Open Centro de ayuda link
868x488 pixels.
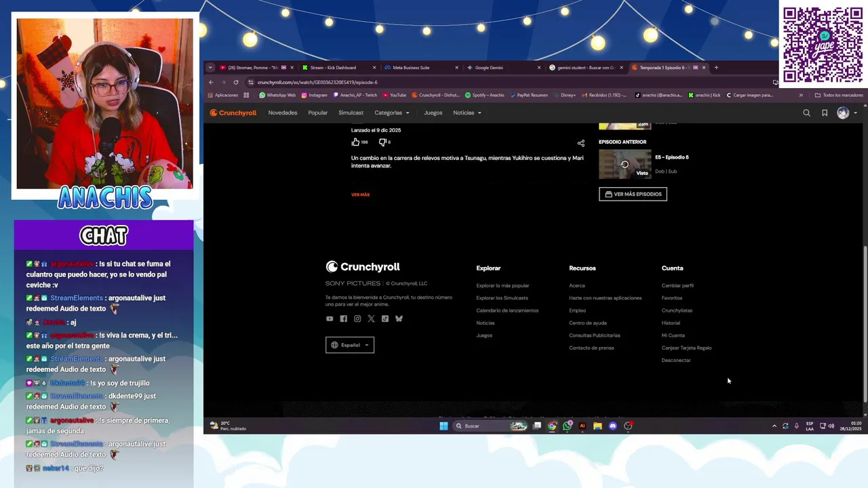coord(588,323)
